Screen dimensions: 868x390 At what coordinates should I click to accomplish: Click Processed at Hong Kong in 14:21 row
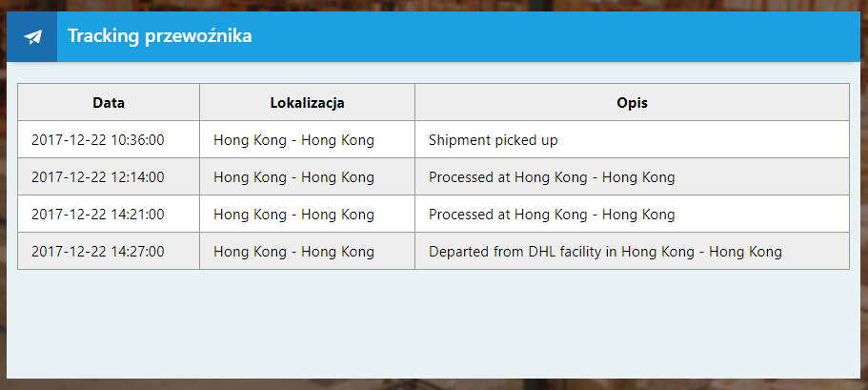pyautogui.click(x=552, y=215)
